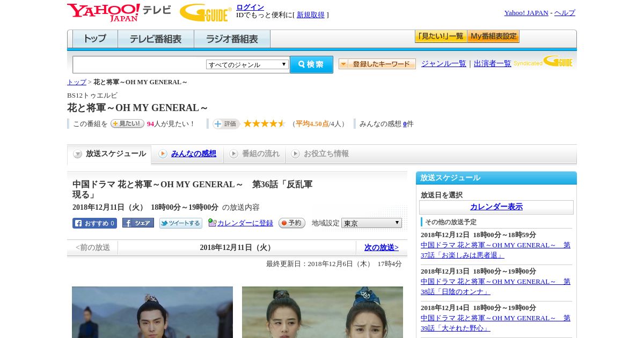Switch to the テレビ番組表 tab
Screen dimensions: 644x338
[156, 39]
